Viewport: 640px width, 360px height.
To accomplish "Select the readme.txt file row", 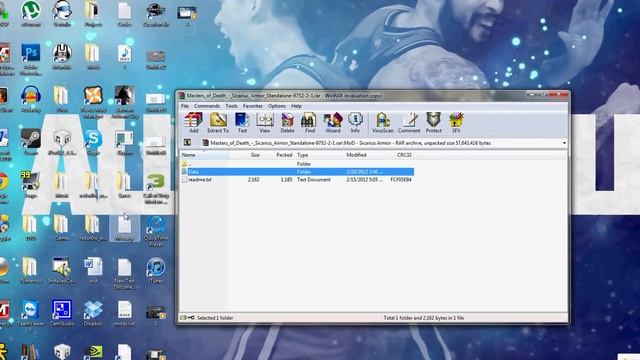I will tap(297, 180).
